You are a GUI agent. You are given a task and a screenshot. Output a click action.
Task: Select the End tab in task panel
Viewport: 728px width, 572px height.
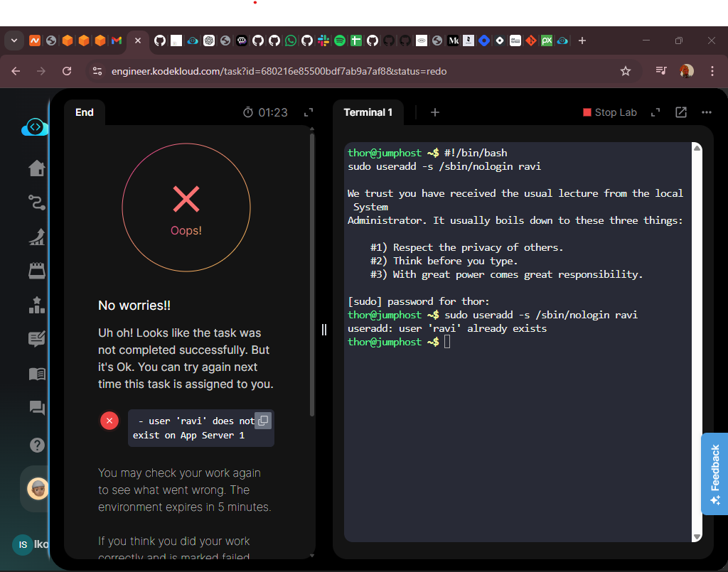point(84,112)
